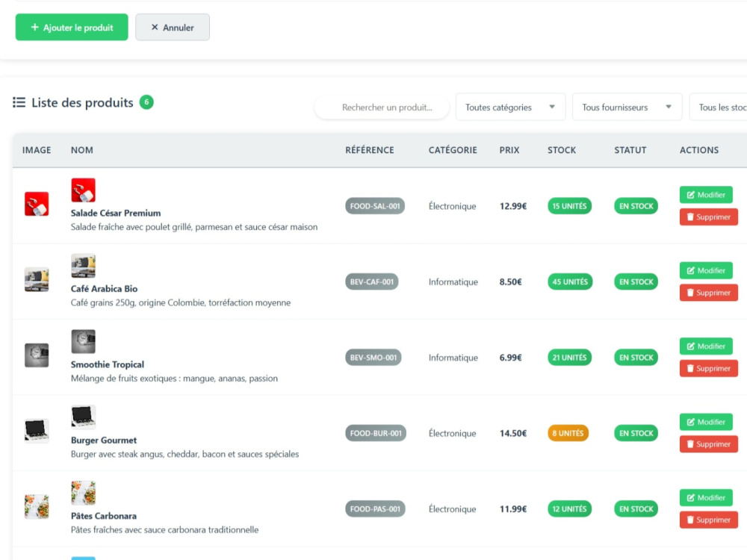Screen dimensions: 747x560
Task: Click the small picture above Smoothie Tropical name
Action: click(84, 341)
